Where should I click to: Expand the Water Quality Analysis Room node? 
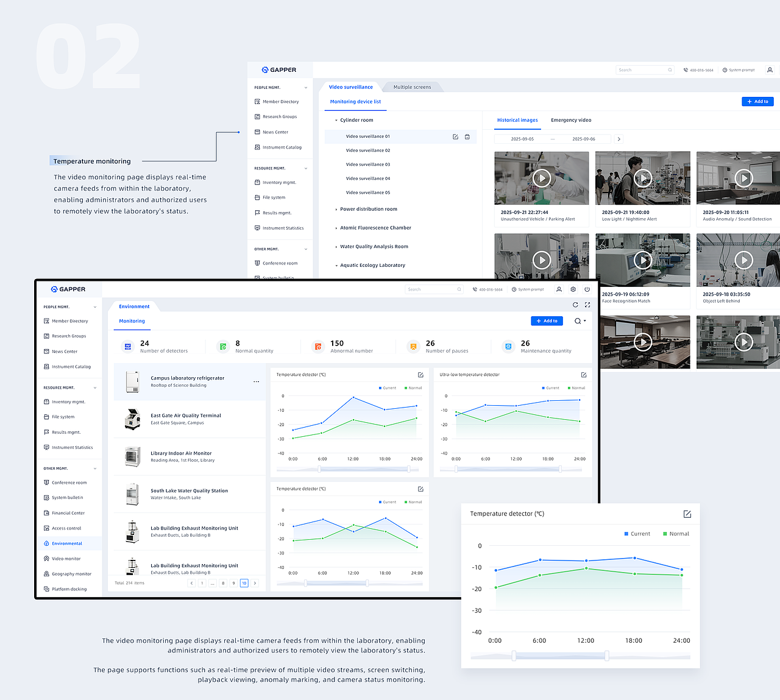coord(336,247)
